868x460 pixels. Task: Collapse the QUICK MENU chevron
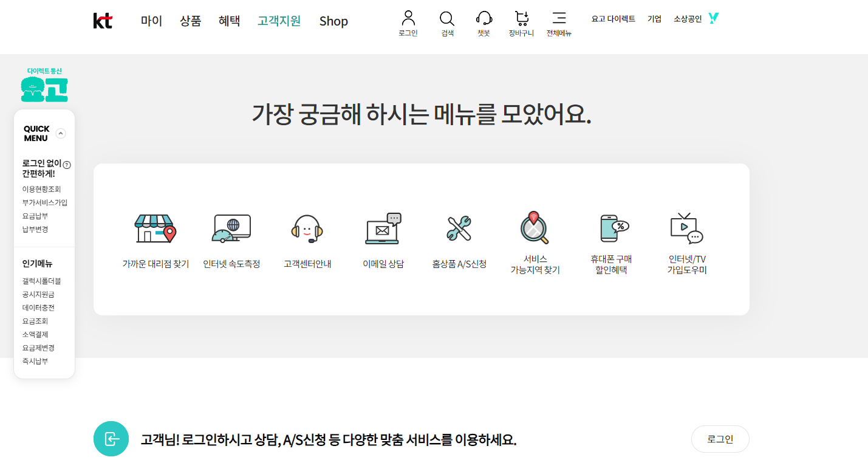coord(61,134)
